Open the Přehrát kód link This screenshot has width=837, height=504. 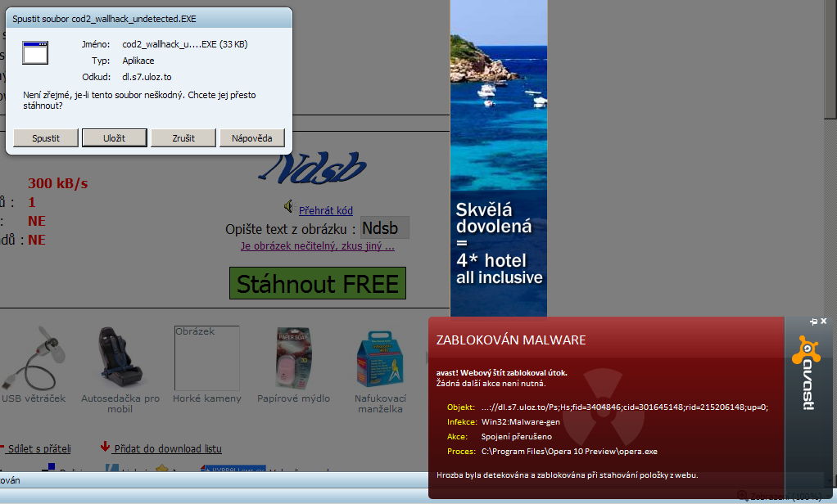[x=326, y=210]
